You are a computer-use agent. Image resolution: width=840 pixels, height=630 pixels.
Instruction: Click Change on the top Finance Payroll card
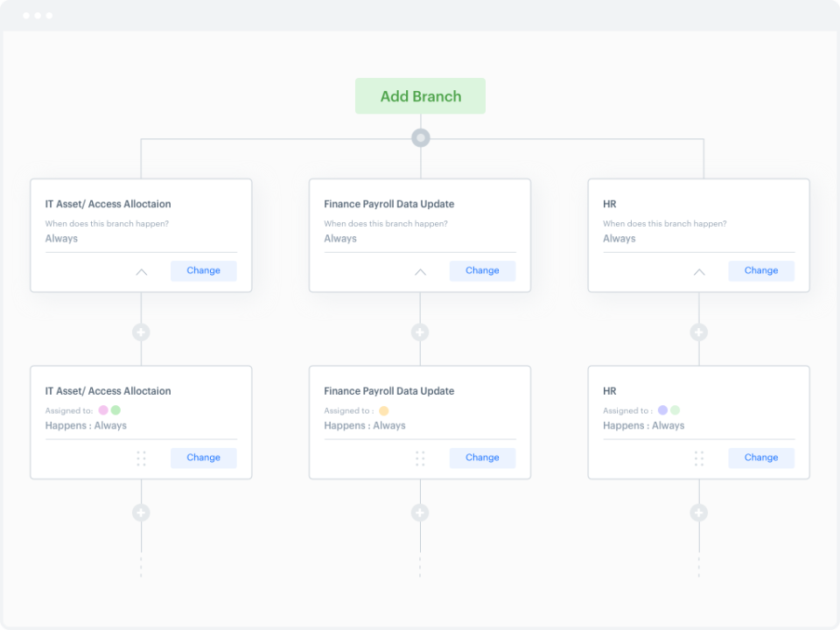click(x=482, y=270)
